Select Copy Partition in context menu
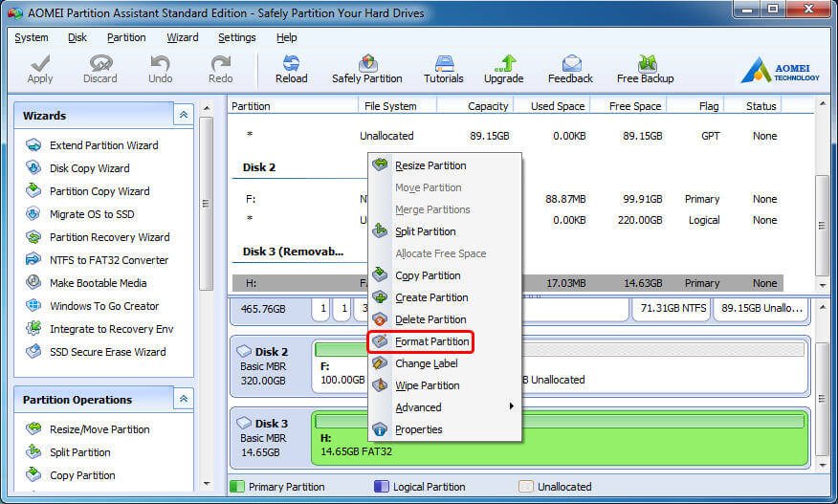Viewport: 838px width, 504px height. pyautogui.click(x=445, y=275)
